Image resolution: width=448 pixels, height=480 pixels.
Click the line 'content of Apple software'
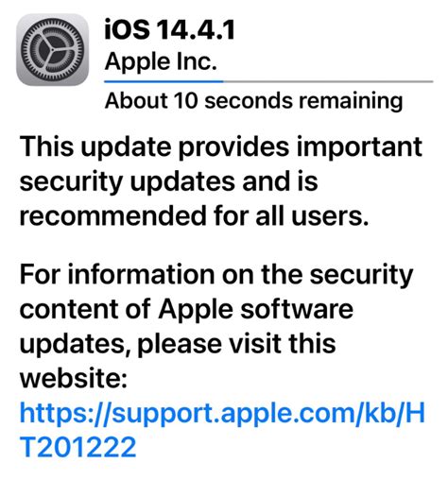tap(186, 309)
